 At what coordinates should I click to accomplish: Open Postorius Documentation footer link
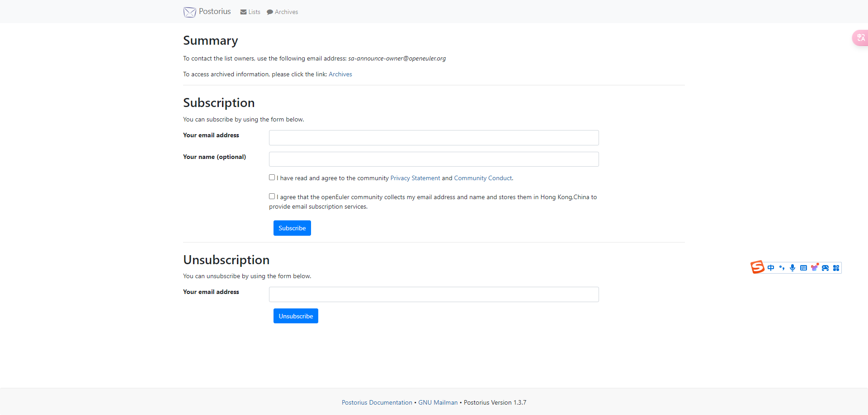click(x=377, y=403)
